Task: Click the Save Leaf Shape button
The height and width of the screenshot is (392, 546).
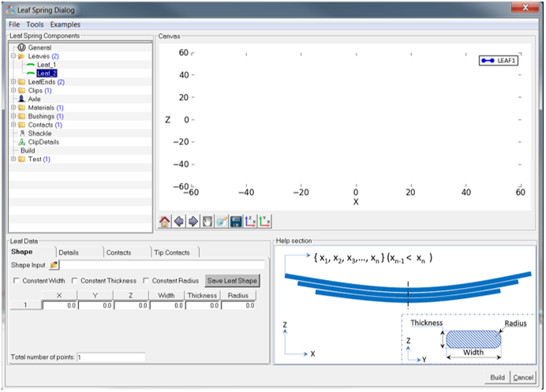Action: [x=232, y=281]
